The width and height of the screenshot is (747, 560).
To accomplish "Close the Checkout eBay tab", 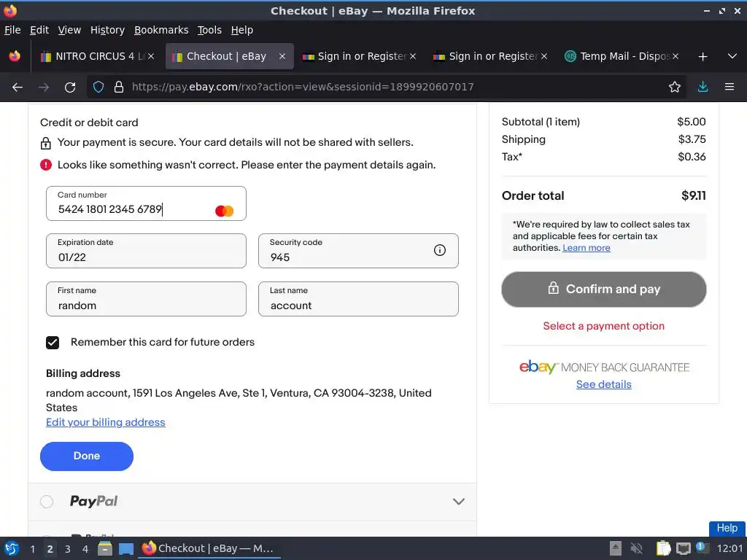I will 282,56.
